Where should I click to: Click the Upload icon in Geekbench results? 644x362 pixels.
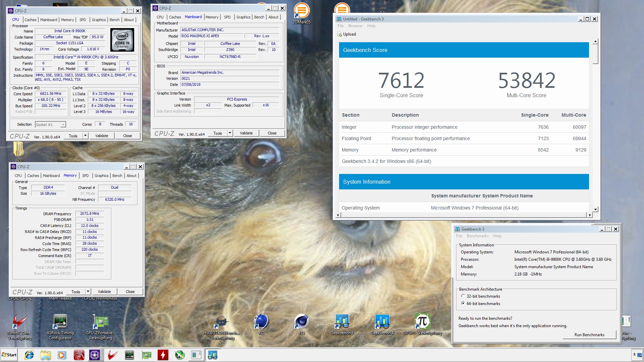point(339,34)
